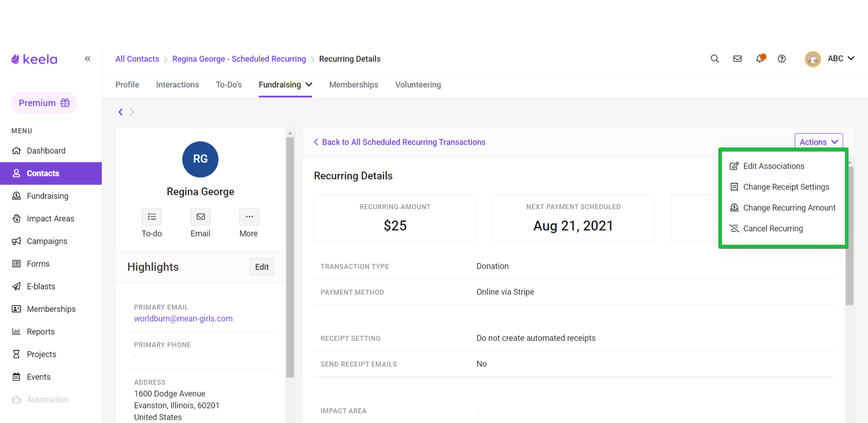Open the help question mark icon

782,59
